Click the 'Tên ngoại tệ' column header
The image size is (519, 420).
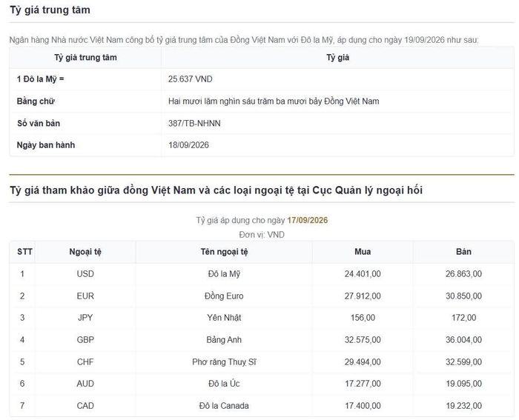tap(224, 252)
